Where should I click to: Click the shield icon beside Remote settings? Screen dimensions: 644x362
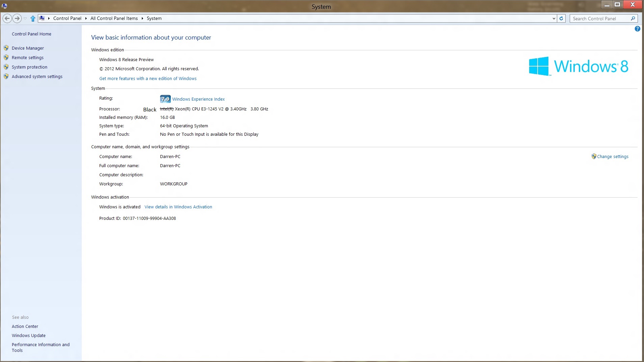[x=6, y=57]
